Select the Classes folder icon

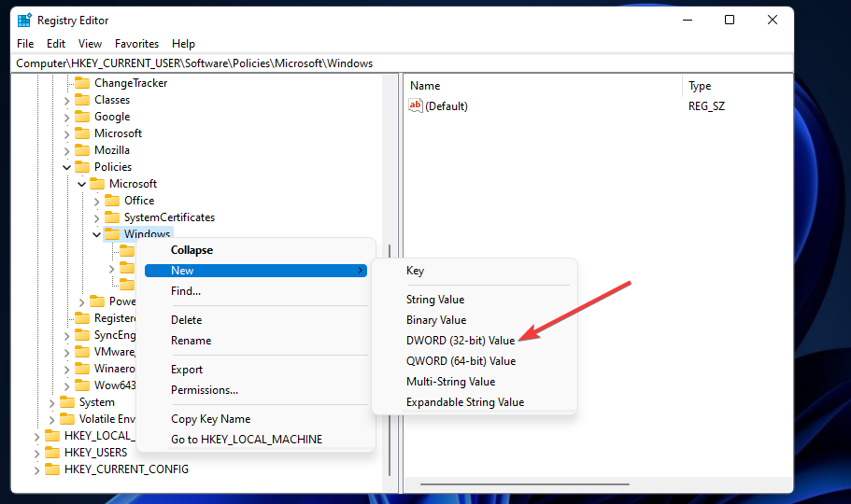82,100
